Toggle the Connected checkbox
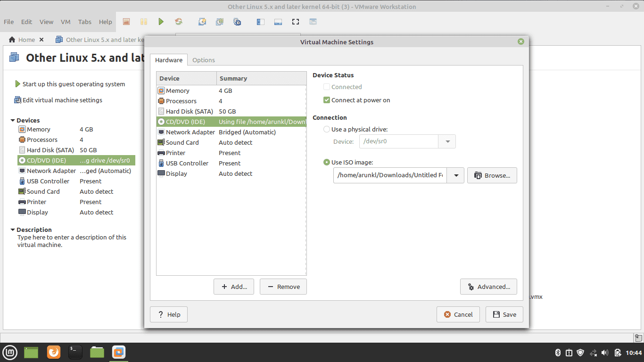Image resolution: width=644 pixels, height=362 pixels. (x=327, y=87)
